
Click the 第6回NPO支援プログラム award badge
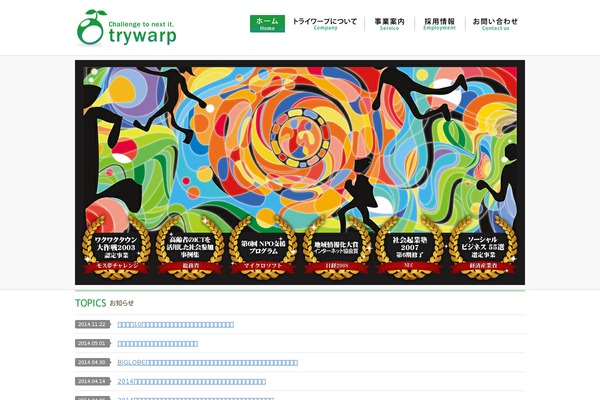coord(263,248)
